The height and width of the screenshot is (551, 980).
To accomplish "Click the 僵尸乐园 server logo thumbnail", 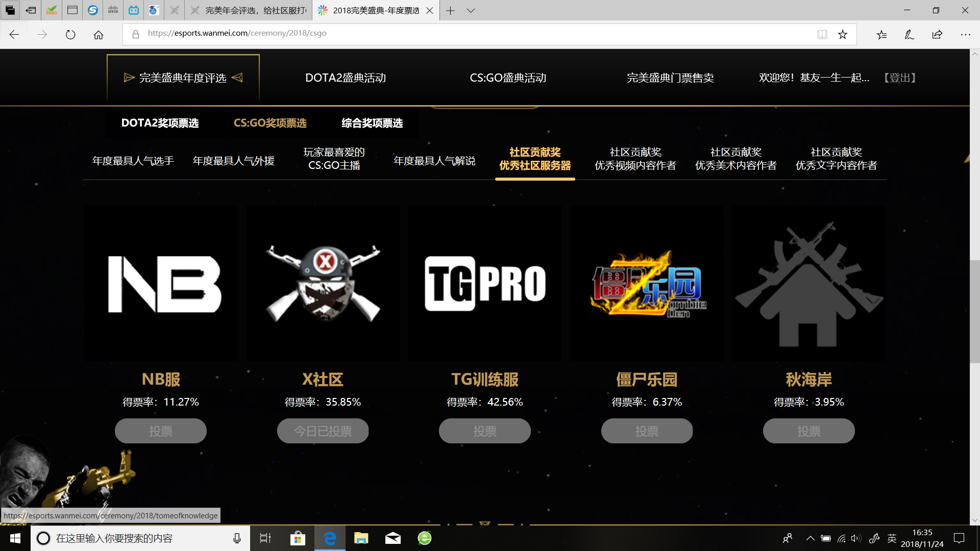I will coord(647,284).
